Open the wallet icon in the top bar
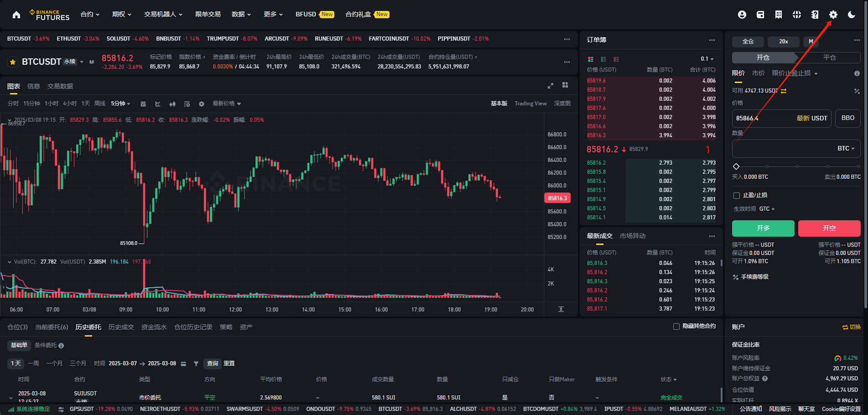The image size is (868, 415). click(760, 15)
